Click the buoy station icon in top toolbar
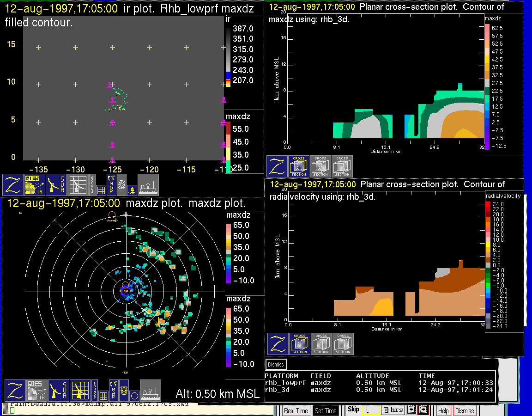 (x=132, y=190)
